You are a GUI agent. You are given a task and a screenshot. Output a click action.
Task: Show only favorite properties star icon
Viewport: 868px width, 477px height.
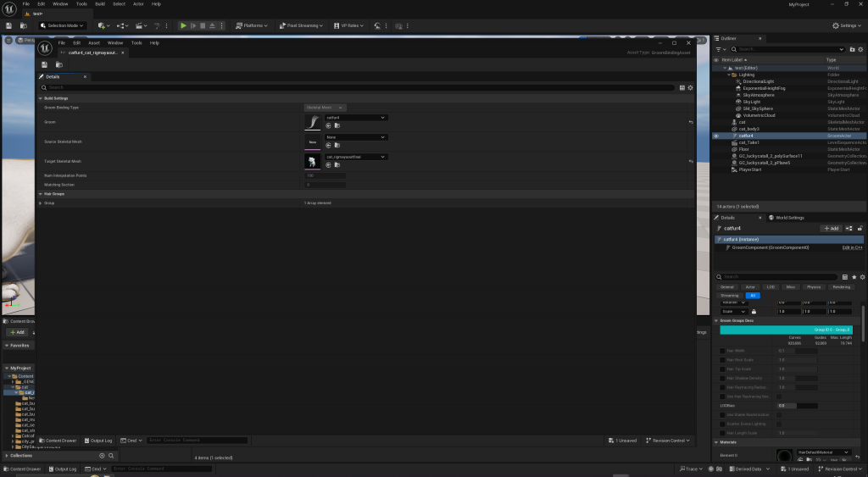point(854,277)
